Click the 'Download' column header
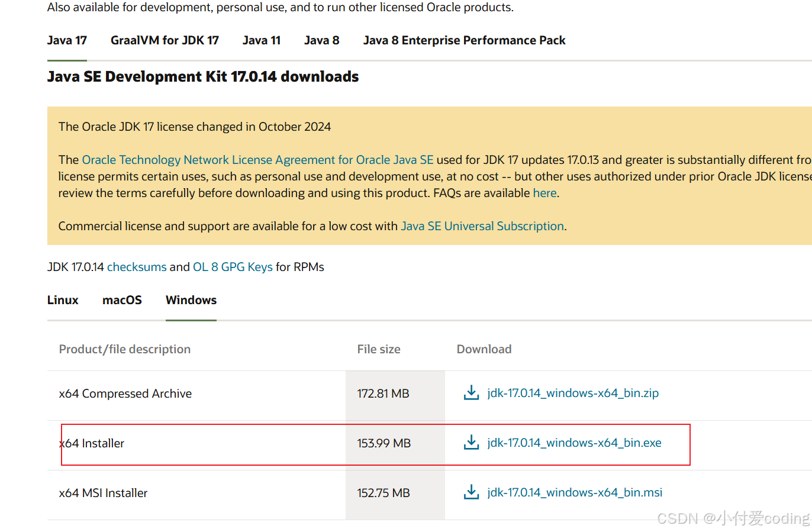The width and height of the screenshot is (812, 532). [x=484, y=349]
